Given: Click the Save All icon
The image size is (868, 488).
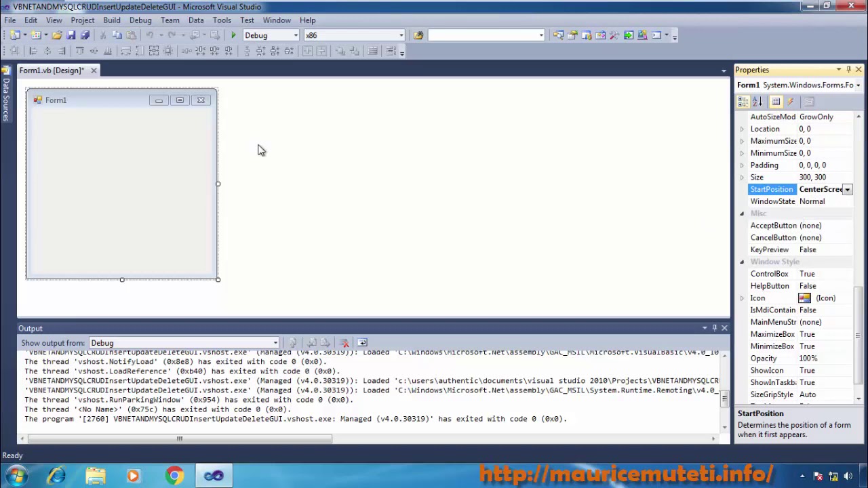Looking at the screenshot, I should [85, 35].
